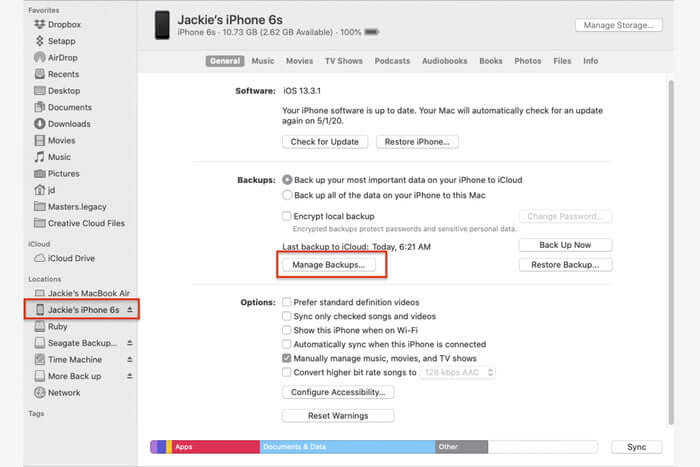Viewport: 700px width, 467px height.
Task: Open the Network globe icon
Action: point(40,393)
